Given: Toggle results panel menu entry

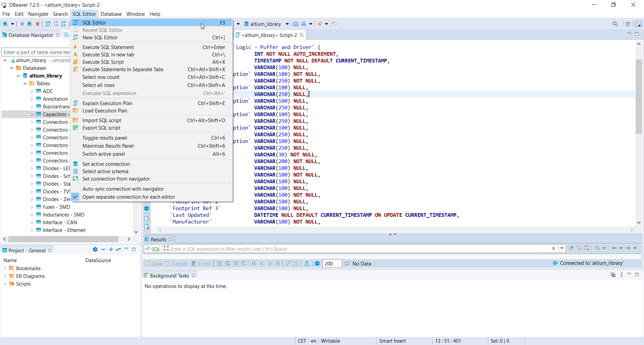Looking at the screenshot, I should (x=105, y=138).
